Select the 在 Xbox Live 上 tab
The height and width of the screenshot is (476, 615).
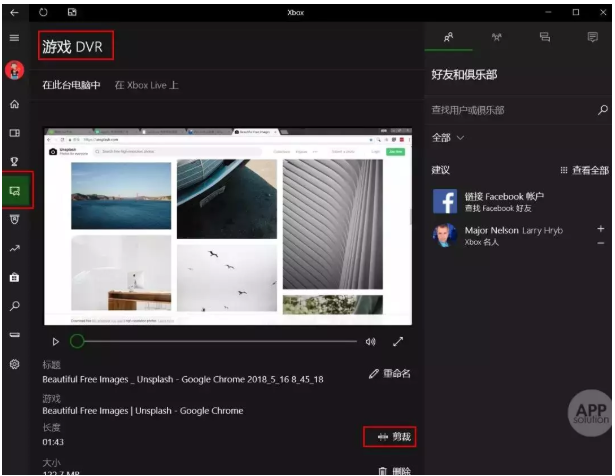[x=146, y=85]
